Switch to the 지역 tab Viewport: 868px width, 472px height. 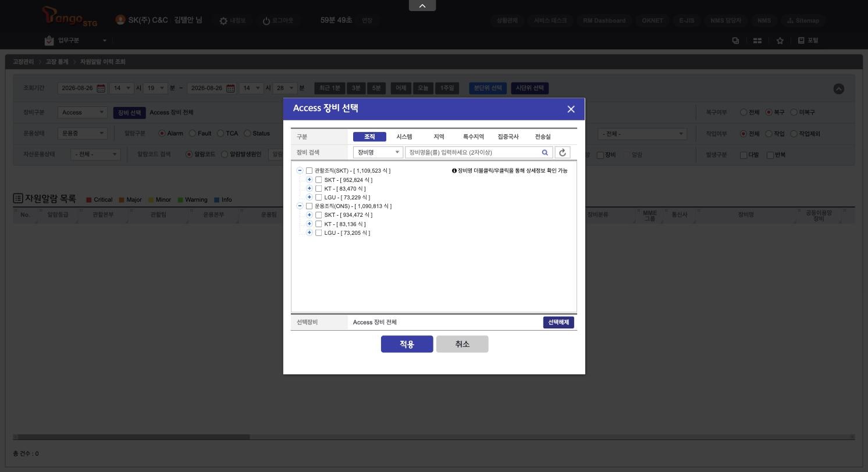tap(439, 137)
